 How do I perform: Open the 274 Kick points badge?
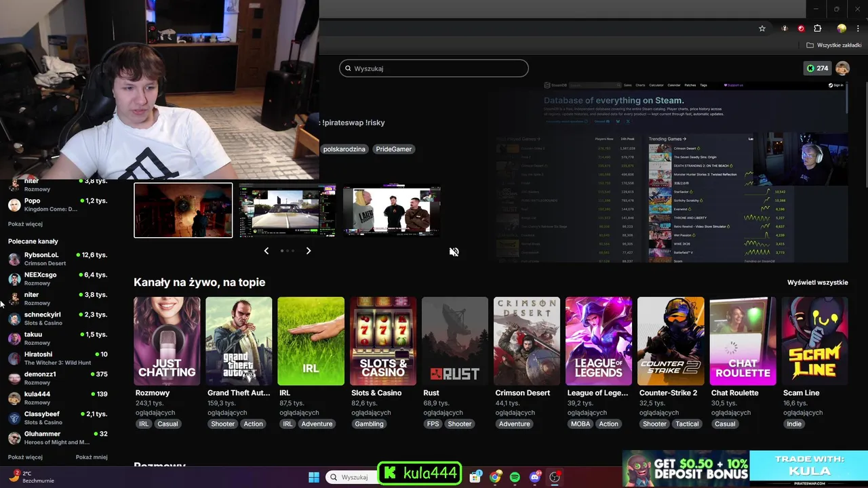click(817, 68)
